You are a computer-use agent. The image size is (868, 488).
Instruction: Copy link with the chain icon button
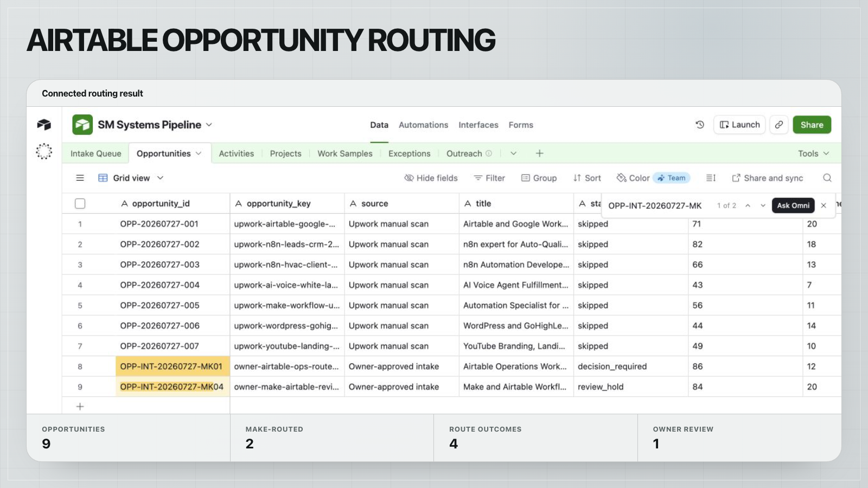[779, 125]
